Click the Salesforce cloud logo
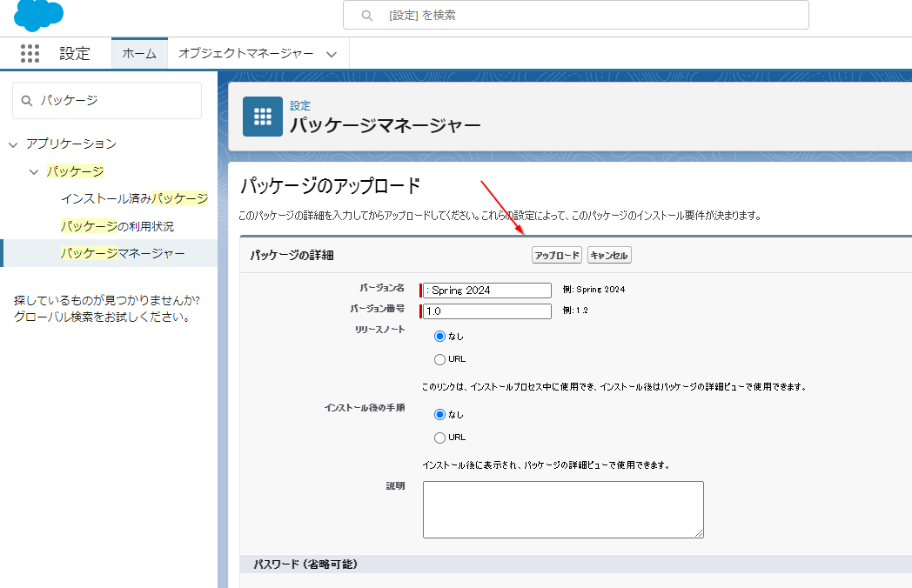This screenshot has width=912, height=588. pyautogui.click(x=38, y=15)
